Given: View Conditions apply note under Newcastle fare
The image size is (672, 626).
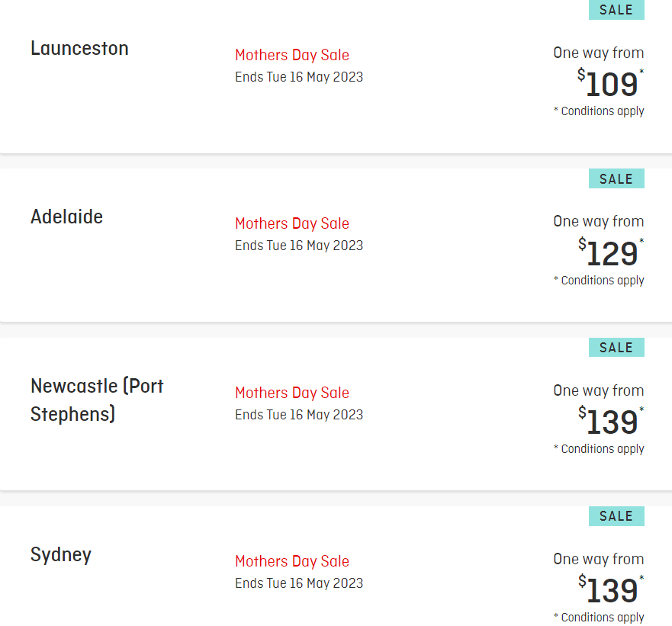Looking at the screenshot, I should (599, 449).
